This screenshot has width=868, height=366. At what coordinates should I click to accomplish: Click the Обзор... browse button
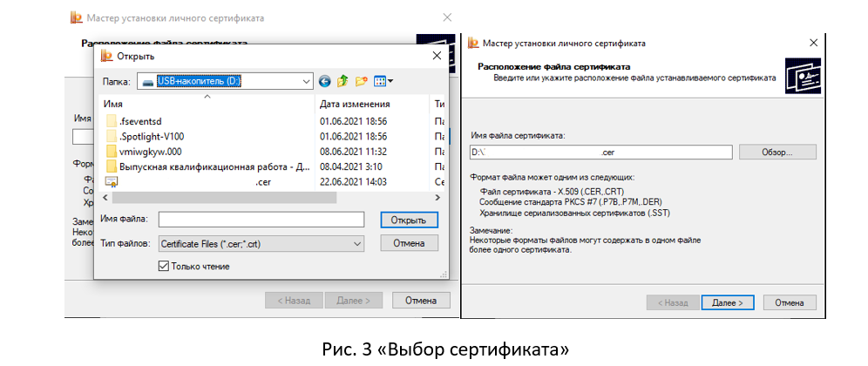[777, 152]
